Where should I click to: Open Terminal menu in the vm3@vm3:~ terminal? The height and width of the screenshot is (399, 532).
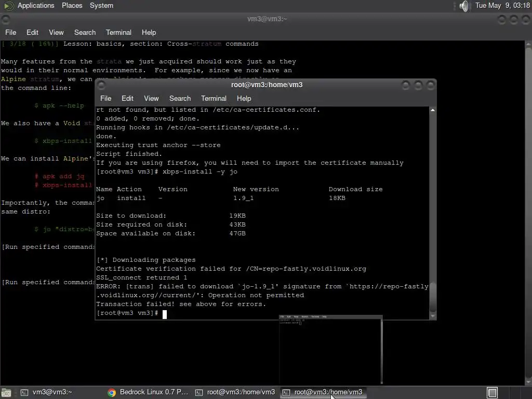point(118,33)
